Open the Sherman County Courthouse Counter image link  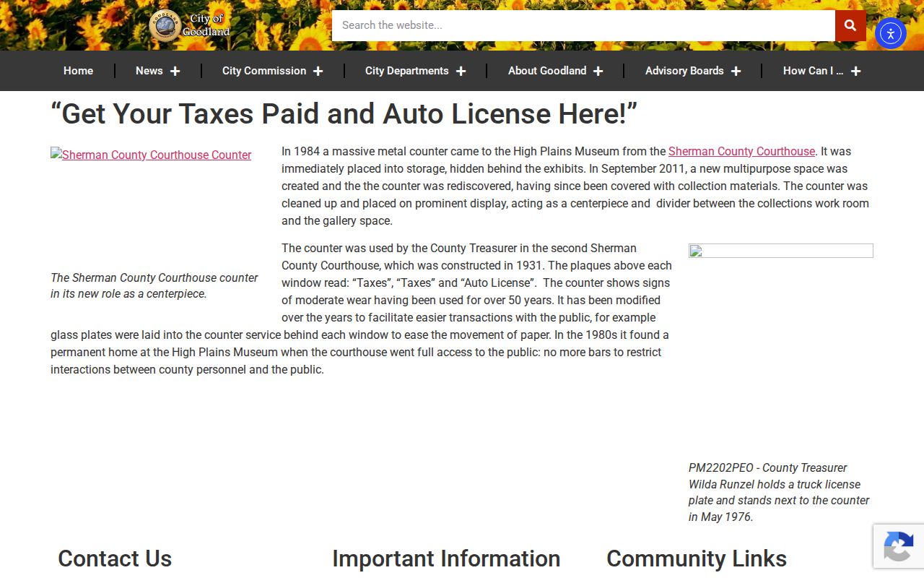(x=151, y=155)
